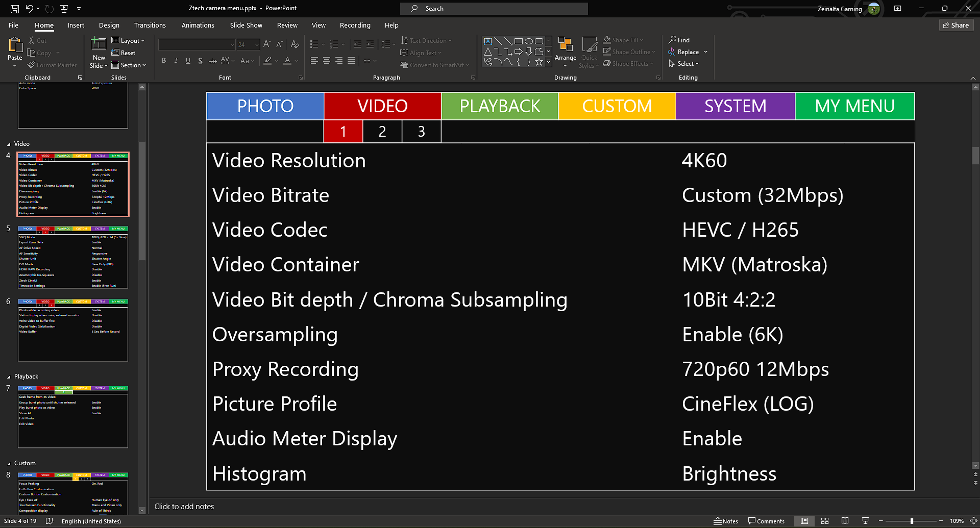
Task: Apply text shadow
Action: 200,61
